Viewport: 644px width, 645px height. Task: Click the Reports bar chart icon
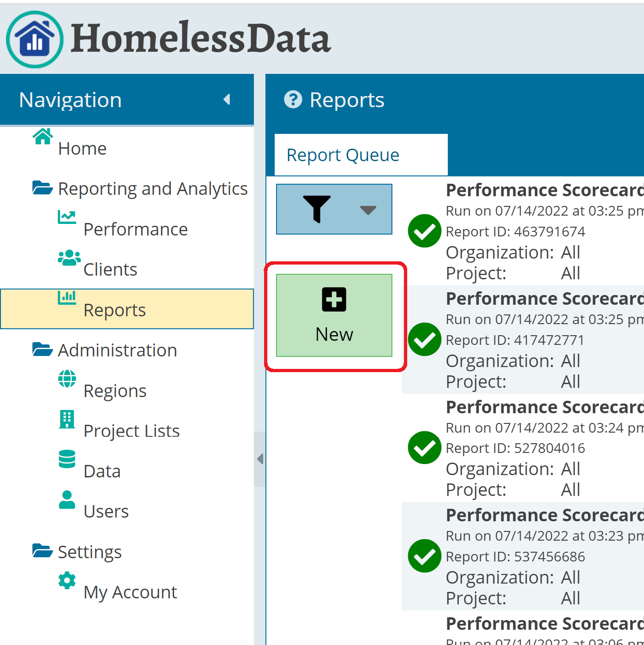[67, 297]
